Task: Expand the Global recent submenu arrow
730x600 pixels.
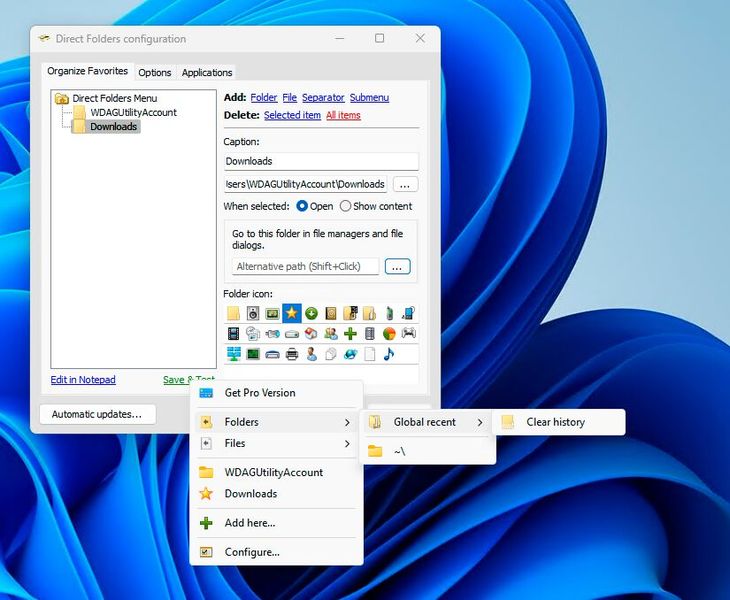Action: click(x=480, y=422)
